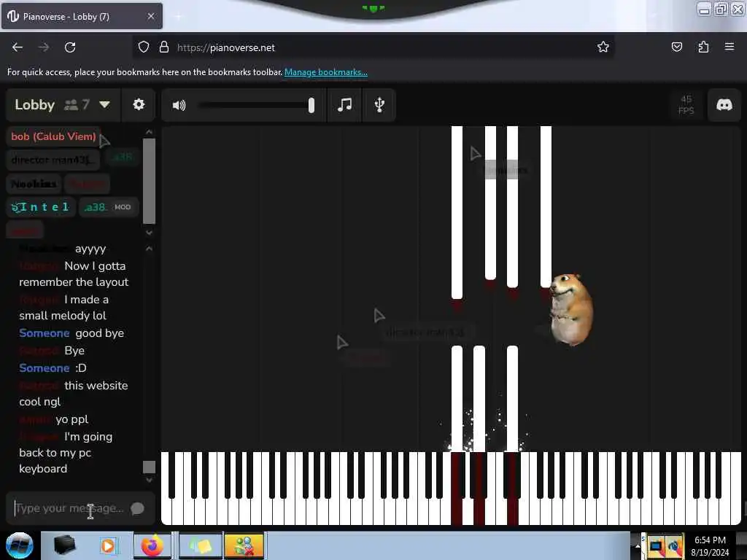Viewport: 747px width, 560px height.
Task: Select user Nookies in the list
Action: (34, 184)
